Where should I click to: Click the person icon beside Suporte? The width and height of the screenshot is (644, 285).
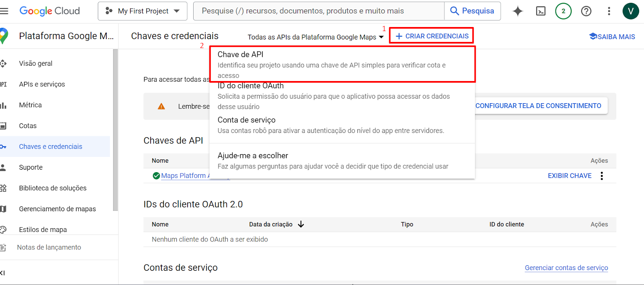tap(3, 167)
